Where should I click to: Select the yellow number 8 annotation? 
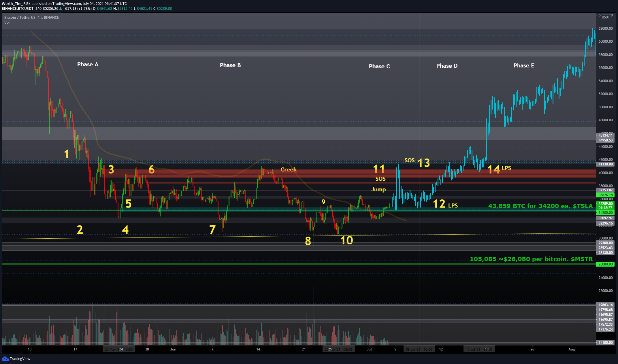tap(308, 241)
